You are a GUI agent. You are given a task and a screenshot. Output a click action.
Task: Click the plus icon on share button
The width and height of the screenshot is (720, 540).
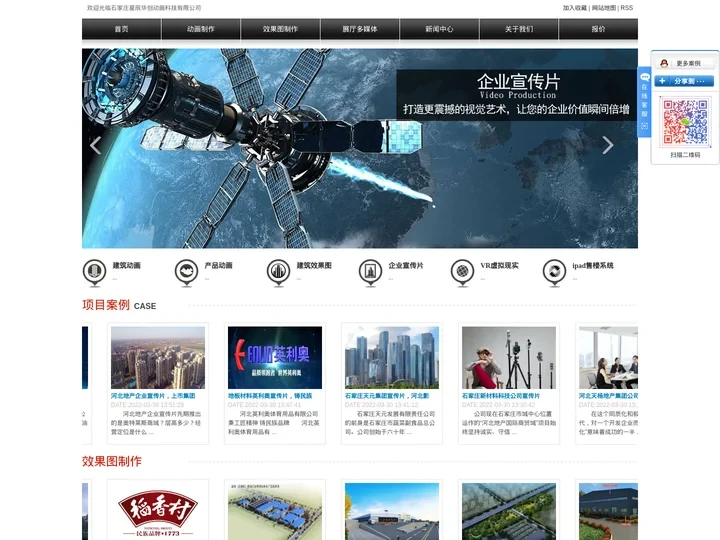[662, 81]
